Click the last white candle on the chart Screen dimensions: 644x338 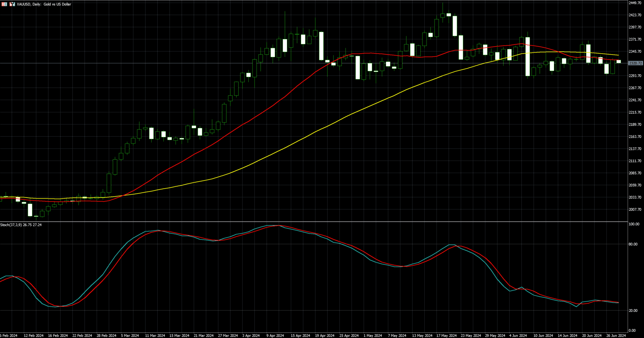pos(619,61)
